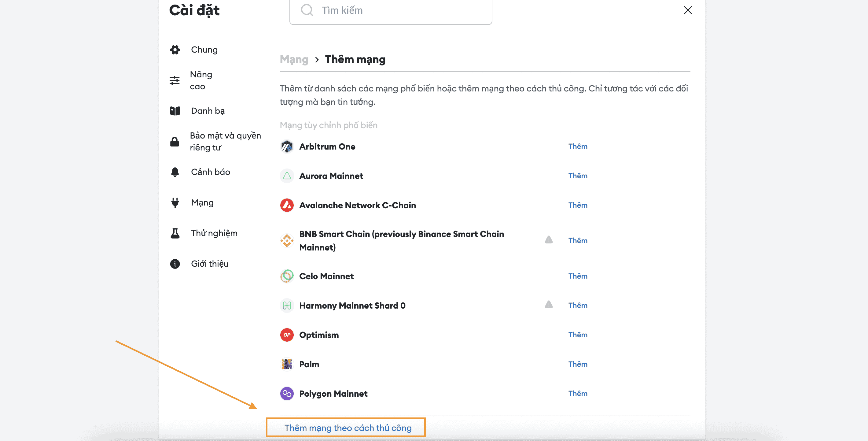Add the Aurora Mainnet network via Thêm

click(578, 176)
